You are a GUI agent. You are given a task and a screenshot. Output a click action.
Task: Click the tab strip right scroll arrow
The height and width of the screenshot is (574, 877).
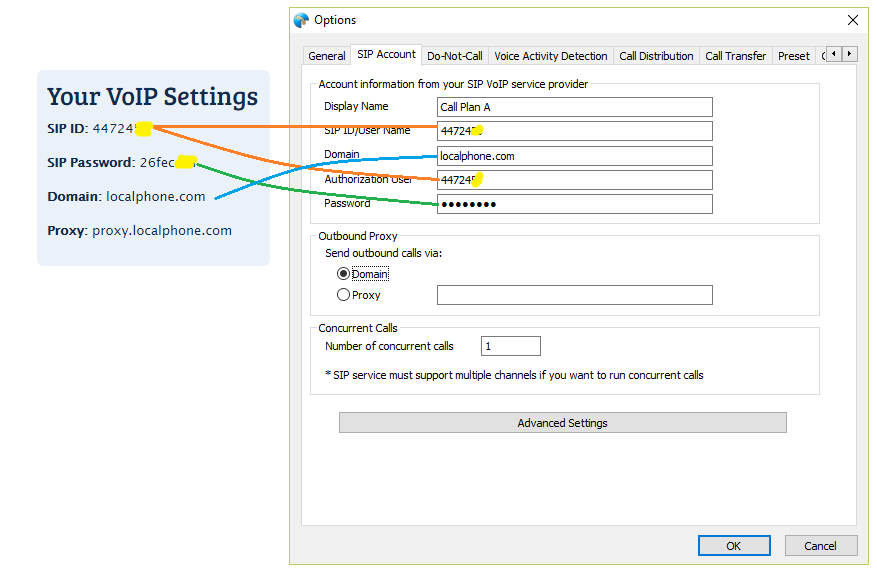850,54
